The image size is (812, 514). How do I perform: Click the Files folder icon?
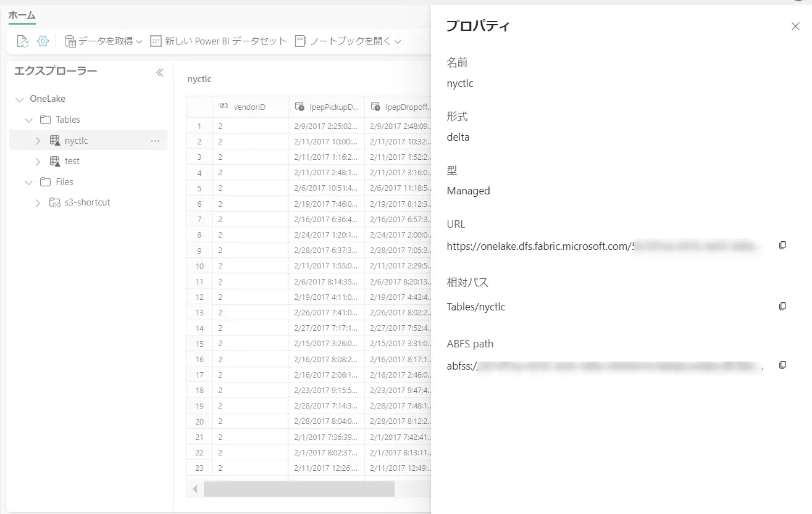click(45, 182)
